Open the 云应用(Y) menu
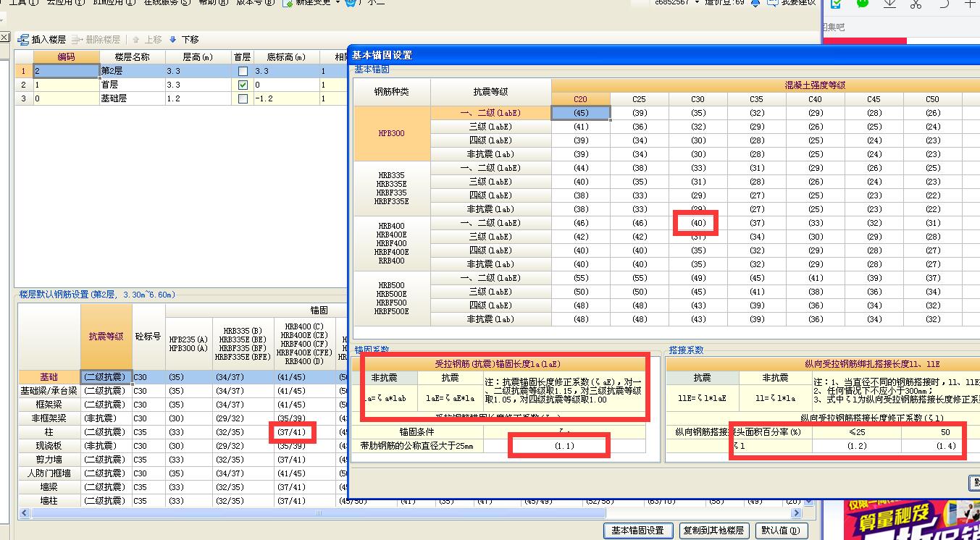 [66, 3]
